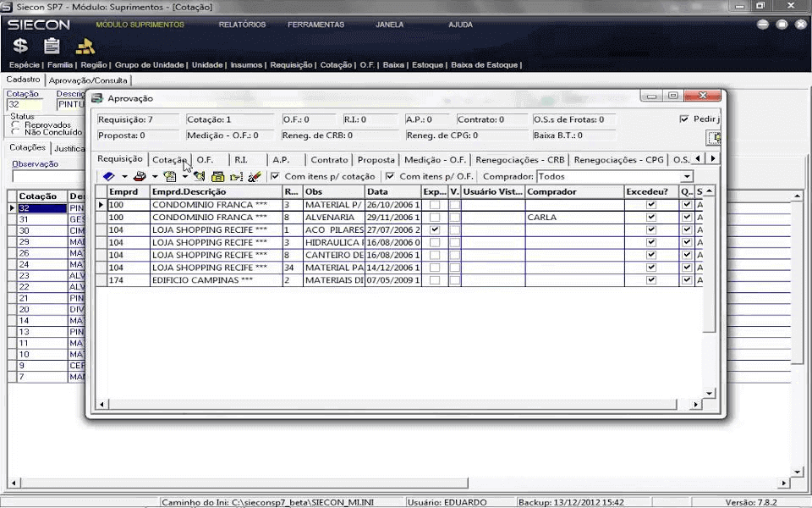
Task: Click the document with arrow icon in the Aprovação toolbar
Action: click(200, 176)
